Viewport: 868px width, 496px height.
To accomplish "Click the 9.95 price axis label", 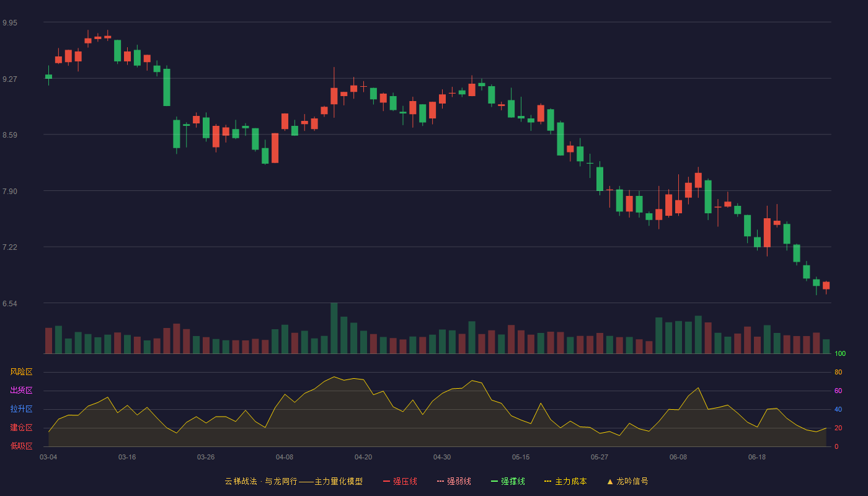I will 10,23.
